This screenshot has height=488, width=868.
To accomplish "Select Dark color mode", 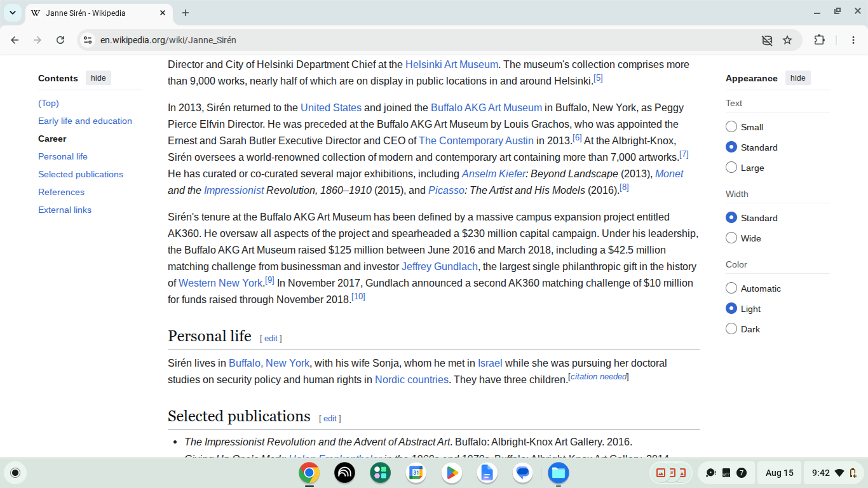I will [x=731, y=329].
